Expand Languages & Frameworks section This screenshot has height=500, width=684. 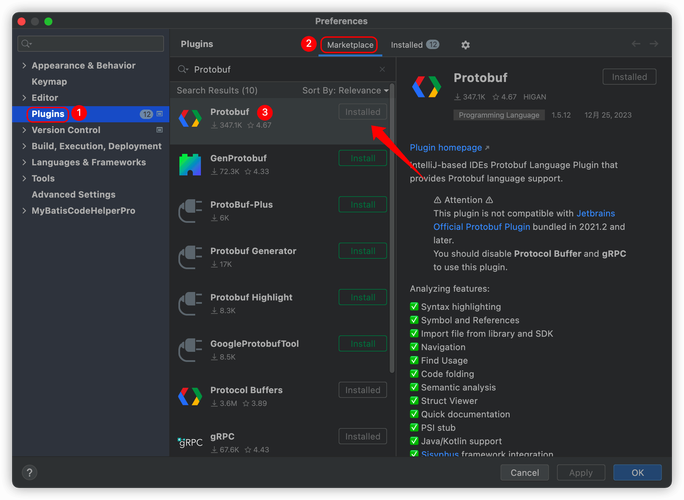(x=24, y=162)
